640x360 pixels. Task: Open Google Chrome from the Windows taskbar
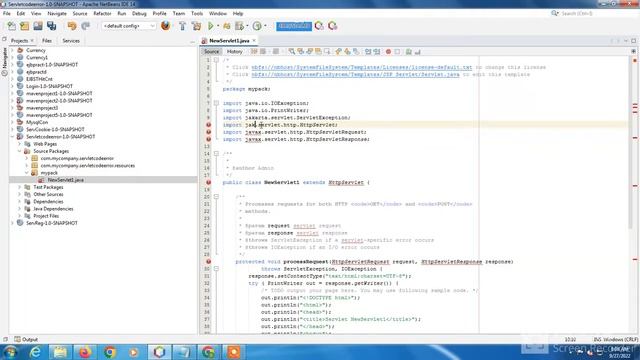coord(109,352)
